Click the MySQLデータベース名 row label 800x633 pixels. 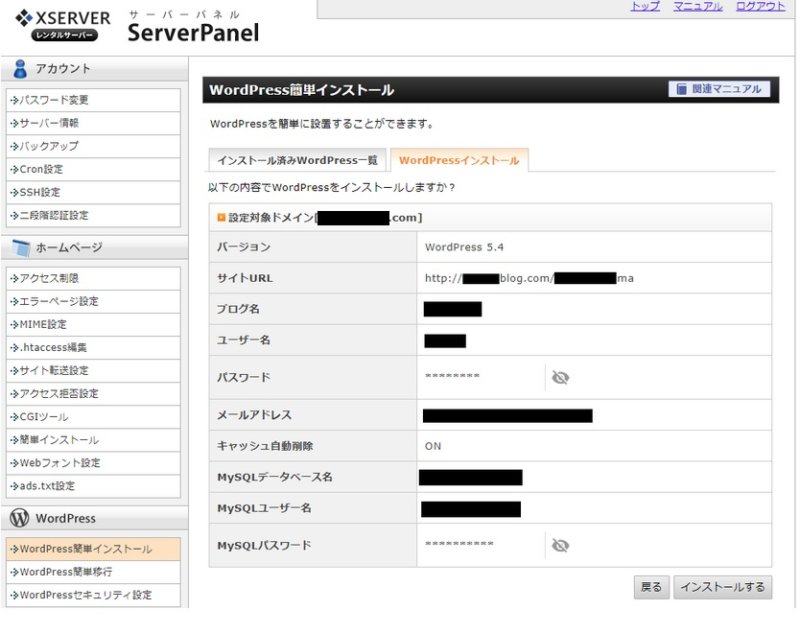pos(274,477)
